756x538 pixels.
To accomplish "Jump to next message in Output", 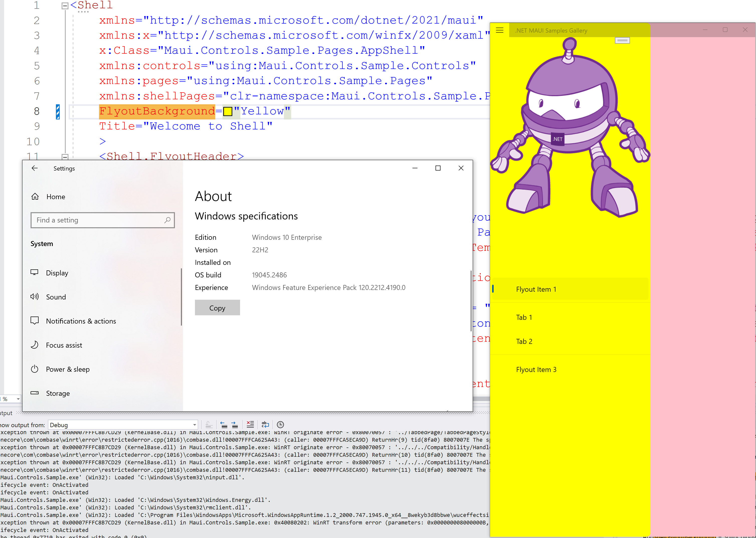I will click(x=234, y=424).
